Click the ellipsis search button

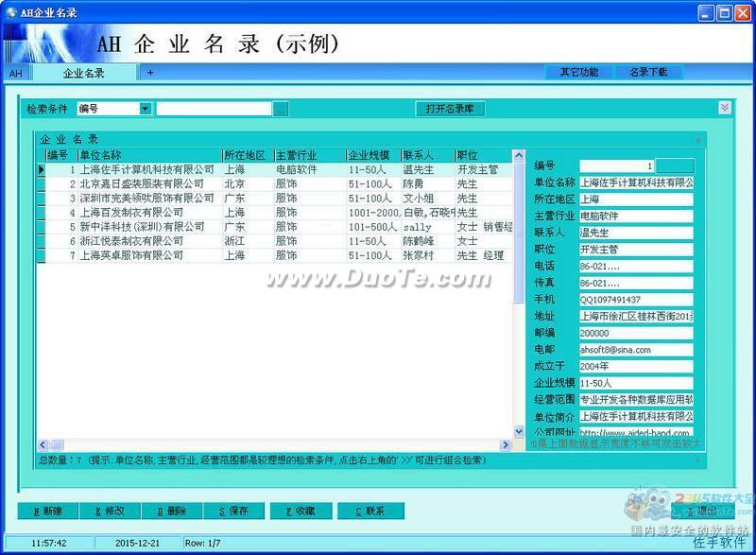(281, 109)
